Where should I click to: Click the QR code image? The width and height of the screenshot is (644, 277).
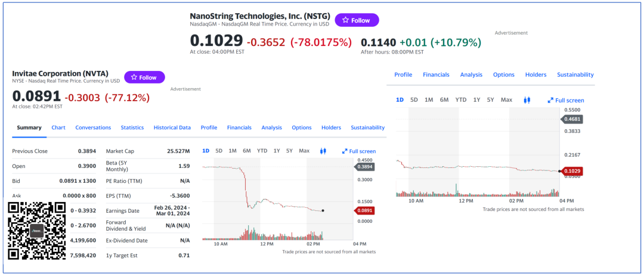(x=36, y=231)
